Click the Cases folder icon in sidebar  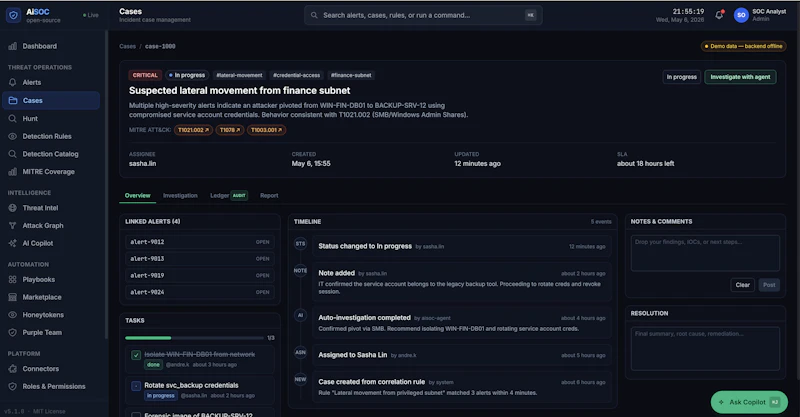point(13,101)
